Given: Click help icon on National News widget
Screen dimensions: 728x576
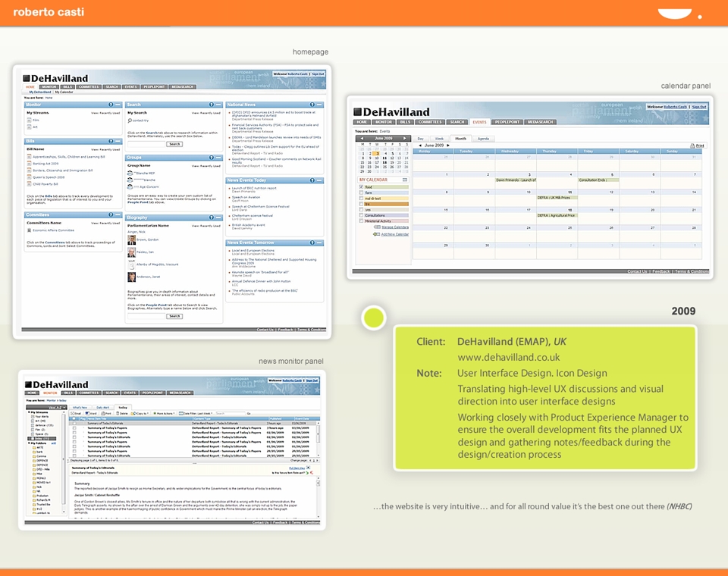Looking at the screenshot, I should (312, 105).
